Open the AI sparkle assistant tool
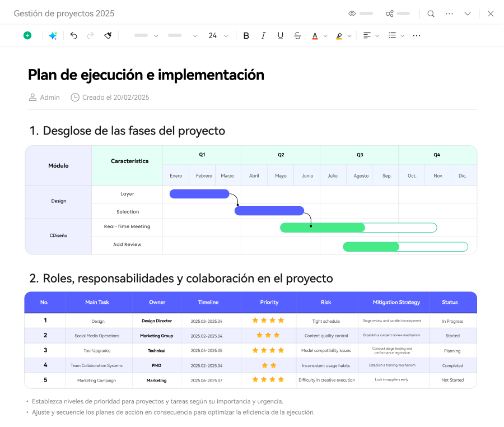The image size is (504, 427). tap(53, 35)
